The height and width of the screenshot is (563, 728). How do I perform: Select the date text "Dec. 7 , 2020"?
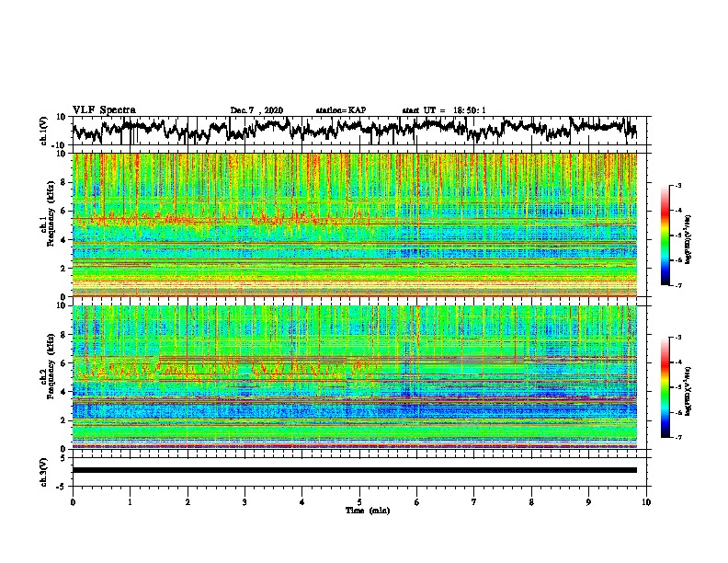[256, 110]
